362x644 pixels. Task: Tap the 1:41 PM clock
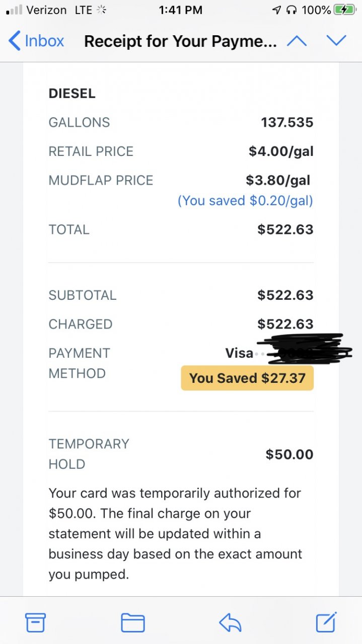[x=180, y=10]
